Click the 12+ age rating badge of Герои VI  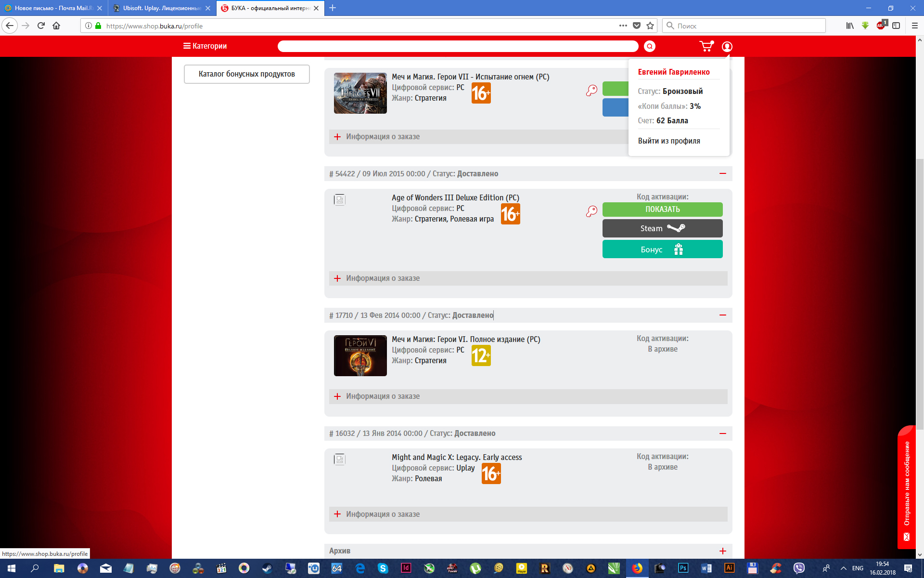[481, 355]
